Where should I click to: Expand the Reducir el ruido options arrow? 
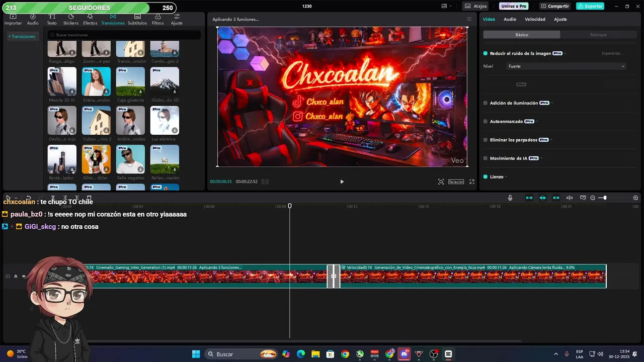pyautogui.click(x=565, y=53)
